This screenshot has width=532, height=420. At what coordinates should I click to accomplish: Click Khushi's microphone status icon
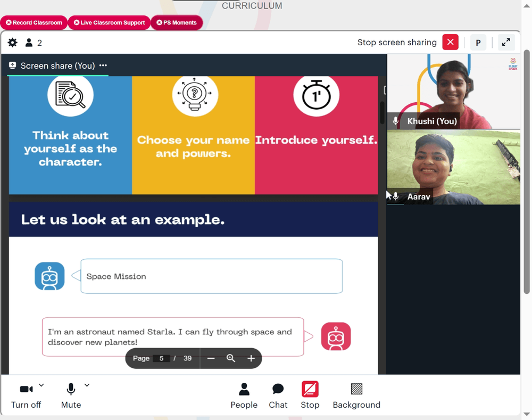(396, 121)
